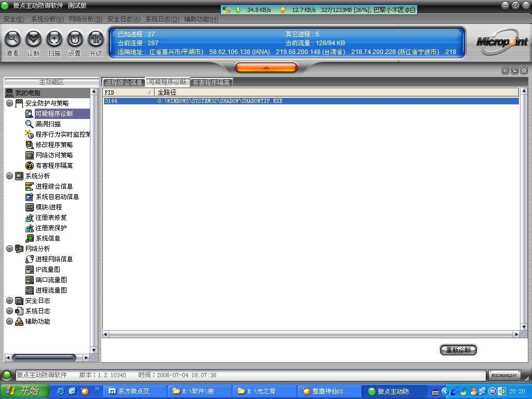Expand the 安全日志 tree node
The height and width of the screenshot is (399, 532).
pos(9,301)
